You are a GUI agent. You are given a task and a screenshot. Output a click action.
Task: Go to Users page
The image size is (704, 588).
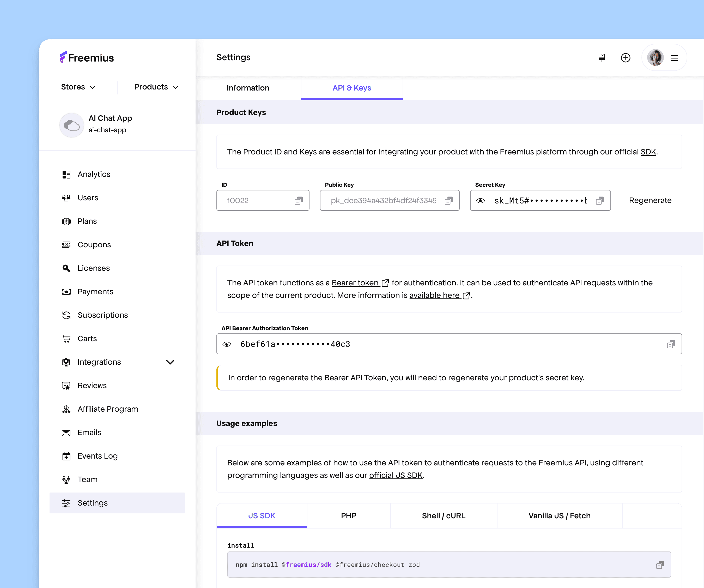click(117, 198)
